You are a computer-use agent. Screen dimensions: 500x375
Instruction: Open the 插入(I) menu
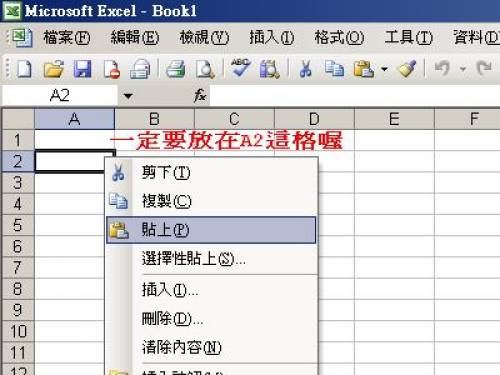click(x=272, y=37)
